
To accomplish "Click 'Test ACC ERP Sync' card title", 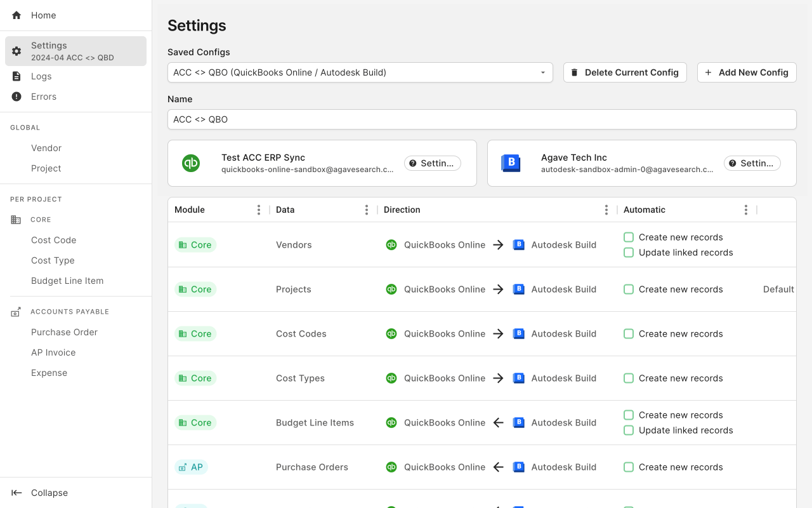I will click(x=263, y=157).
